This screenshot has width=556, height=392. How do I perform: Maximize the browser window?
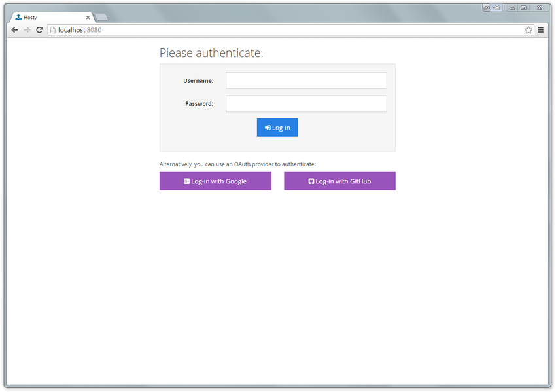524,8
